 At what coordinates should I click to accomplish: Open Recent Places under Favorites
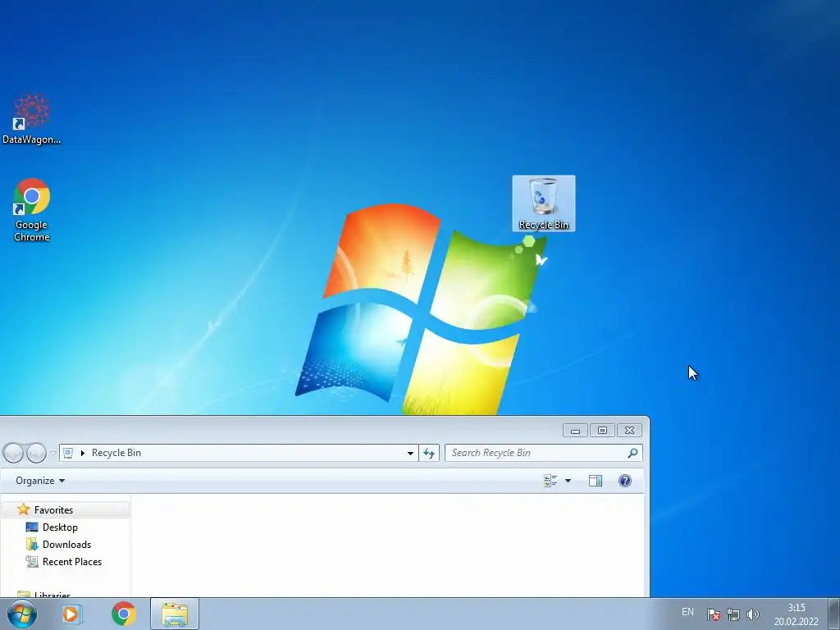pyautogui.click(x=72, y=561)
